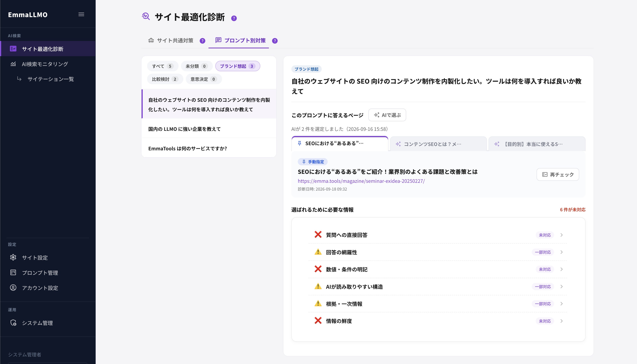Click the warning icon for AIが読み取りやすい構造

tap(318, 286)
